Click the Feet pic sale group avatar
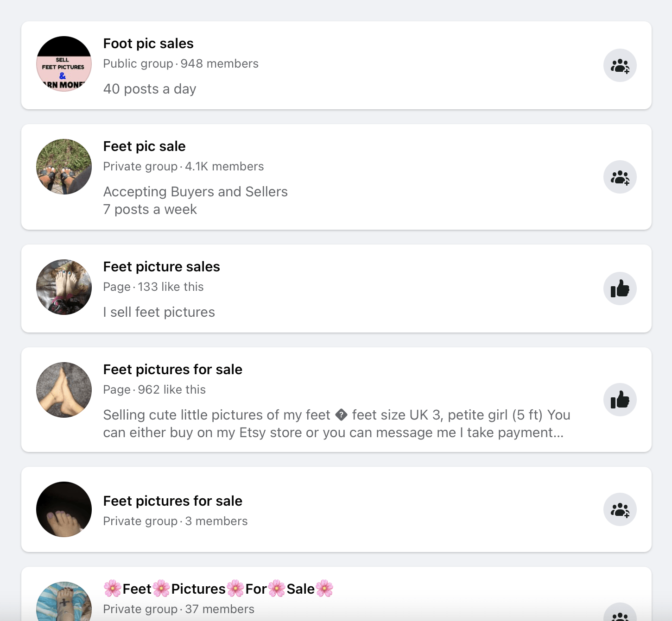This screenshot has width=672, height=621. point(64,167)
